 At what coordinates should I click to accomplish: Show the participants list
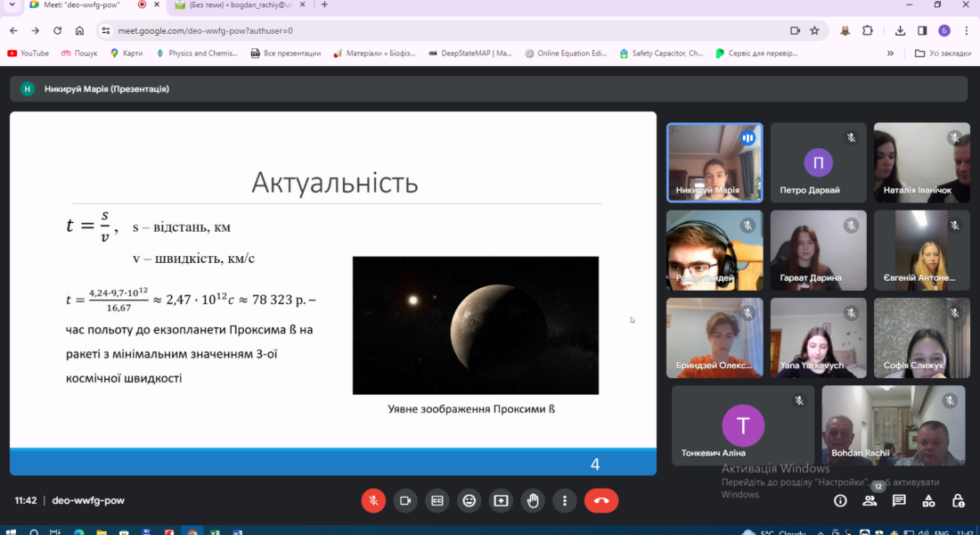point(870,501)
